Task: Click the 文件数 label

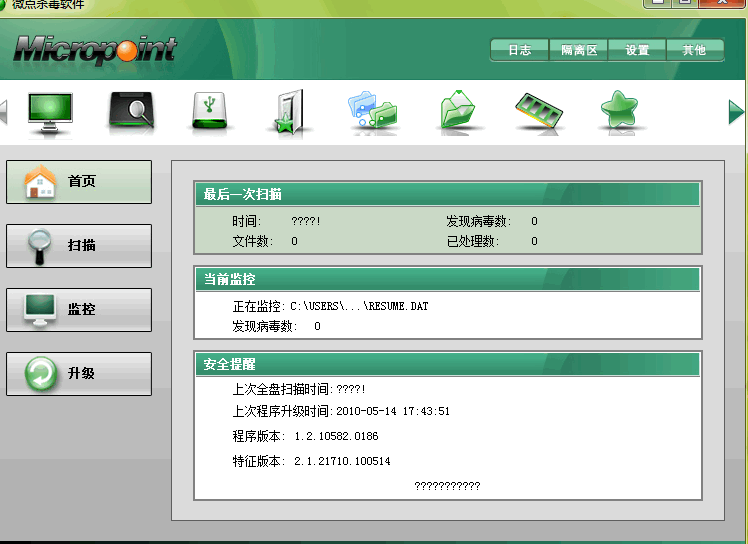Action: 252,241
